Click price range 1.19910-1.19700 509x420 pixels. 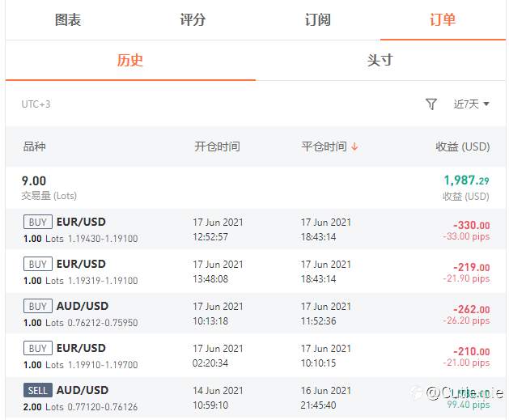[103, 365]
